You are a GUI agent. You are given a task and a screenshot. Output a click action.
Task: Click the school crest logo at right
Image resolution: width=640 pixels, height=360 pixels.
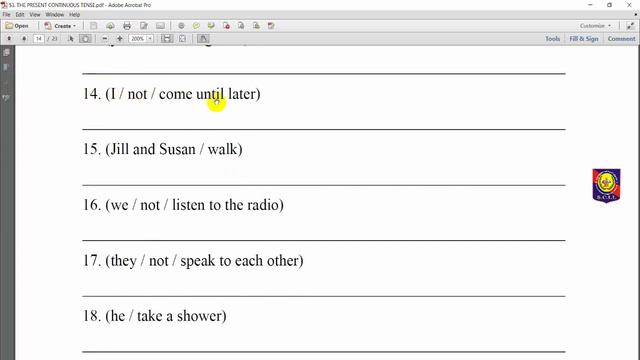point(606,185)
